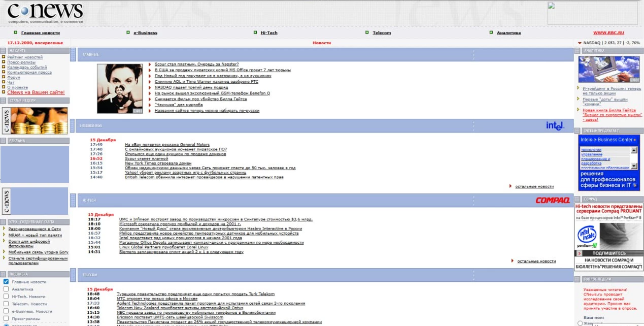Enable the Hi-Tech. Новости subscription checkbox
This screenshot has width=644, height=326.
tap(6, 296)
